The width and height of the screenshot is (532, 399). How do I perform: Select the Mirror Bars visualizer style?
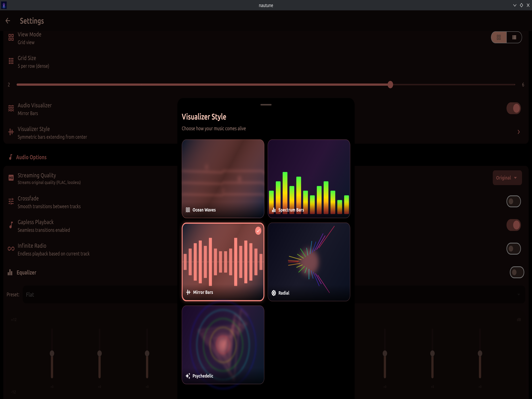point(223,262)
